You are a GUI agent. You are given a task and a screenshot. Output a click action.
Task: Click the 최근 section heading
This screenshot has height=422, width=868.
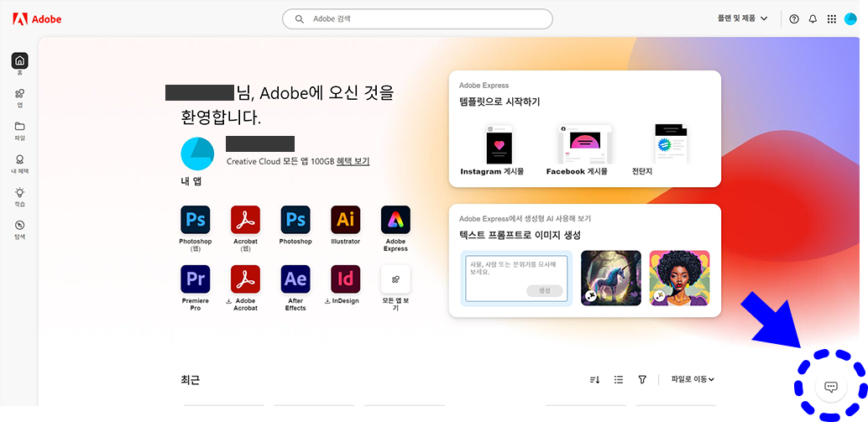point(190,380)
